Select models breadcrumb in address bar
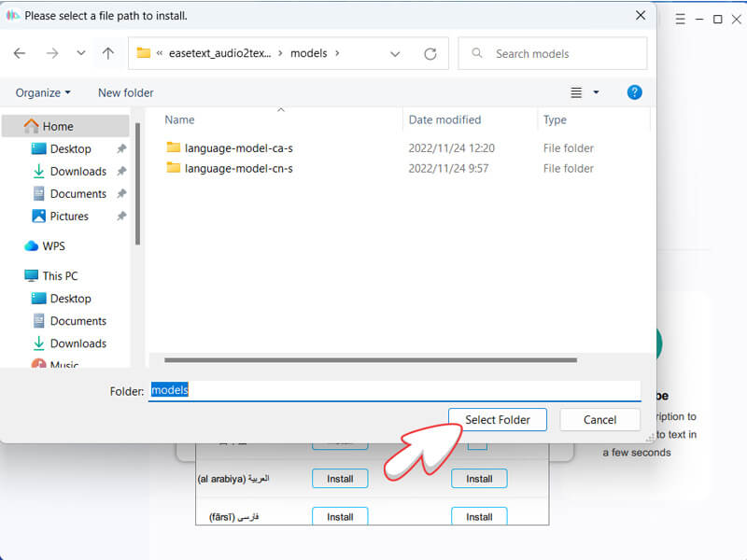The image size is (747, 560). [x=309, y=53]
